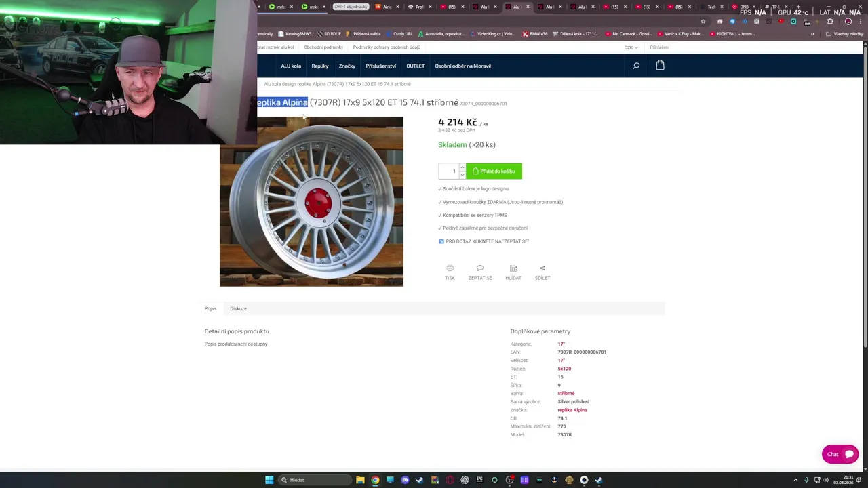The width and height of the screenshot is (868, 488).
Task: Open the KatalogBMW3 bookmark
Action: (x=294, y=34)
